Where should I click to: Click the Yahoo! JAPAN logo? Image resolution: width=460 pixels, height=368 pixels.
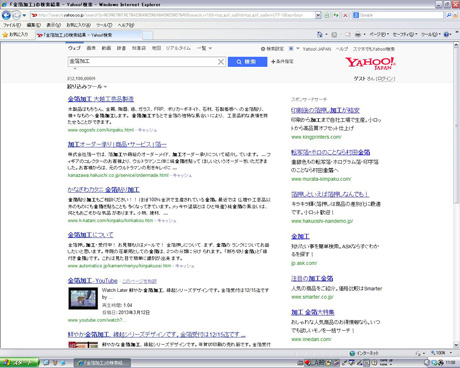point(370,63)
